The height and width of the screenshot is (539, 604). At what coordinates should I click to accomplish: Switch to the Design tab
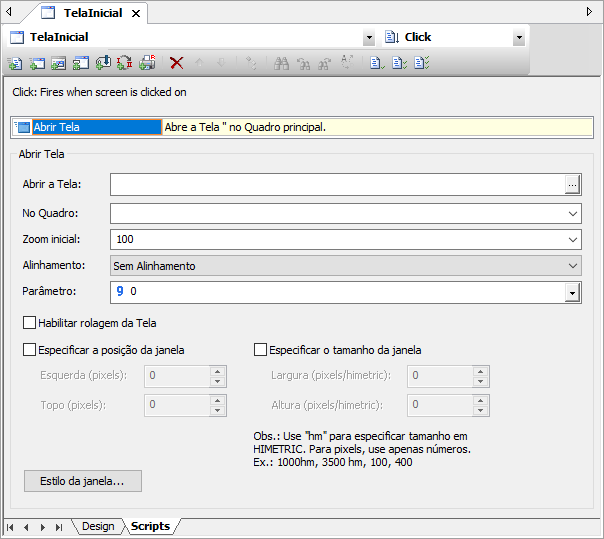click(98, 526)
